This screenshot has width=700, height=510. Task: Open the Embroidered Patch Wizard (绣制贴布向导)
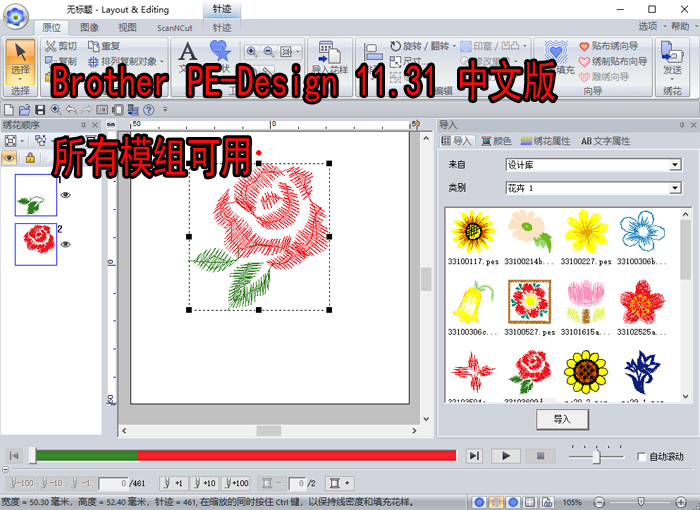click(x=612, y=62)
